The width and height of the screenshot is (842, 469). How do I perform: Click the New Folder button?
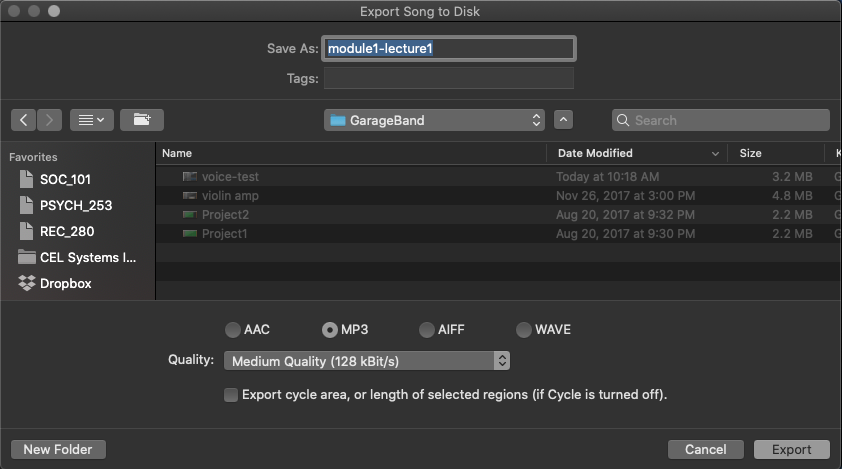tap(58, 449)
